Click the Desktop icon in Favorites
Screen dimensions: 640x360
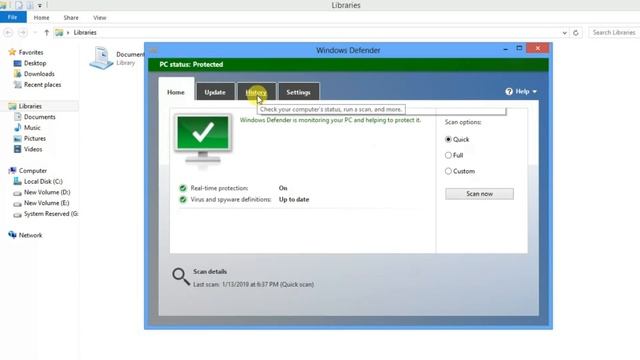[x=17, y=63]
